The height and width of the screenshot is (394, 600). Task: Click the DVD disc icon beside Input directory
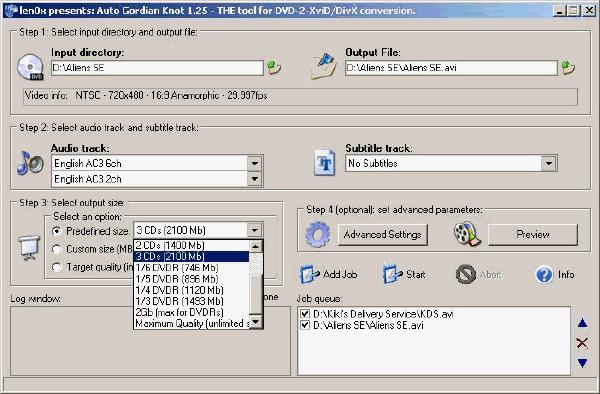pos(30,67)
